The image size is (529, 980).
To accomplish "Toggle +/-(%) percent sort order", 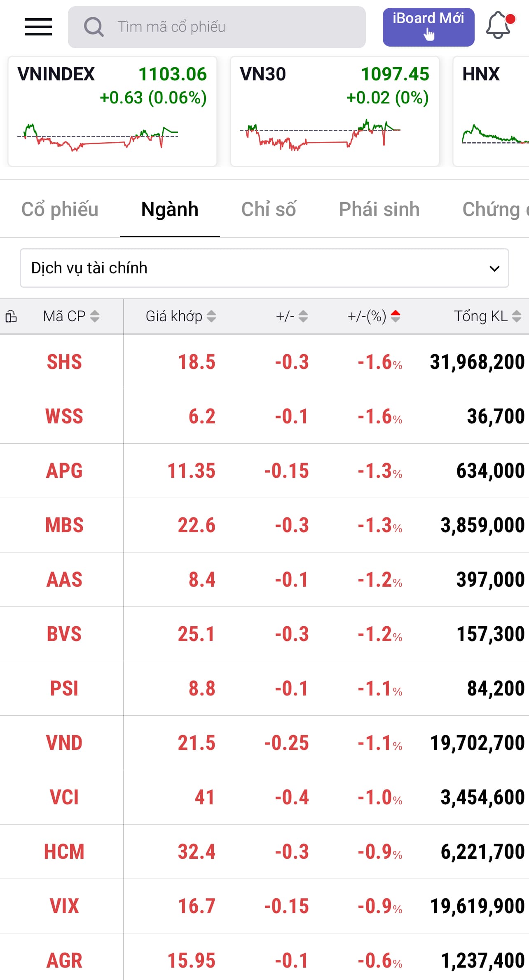I will pos(396,316).
